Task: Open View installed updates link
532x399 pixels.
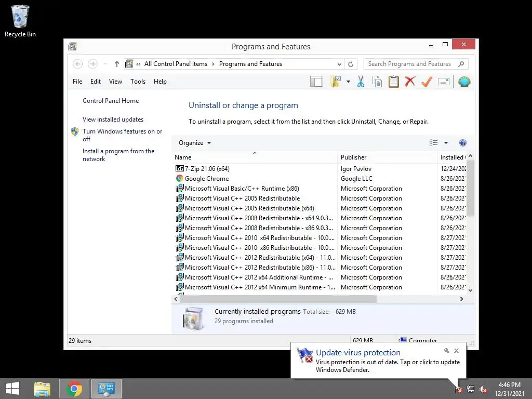Action: pyautogui.click(x=113, y=119)
